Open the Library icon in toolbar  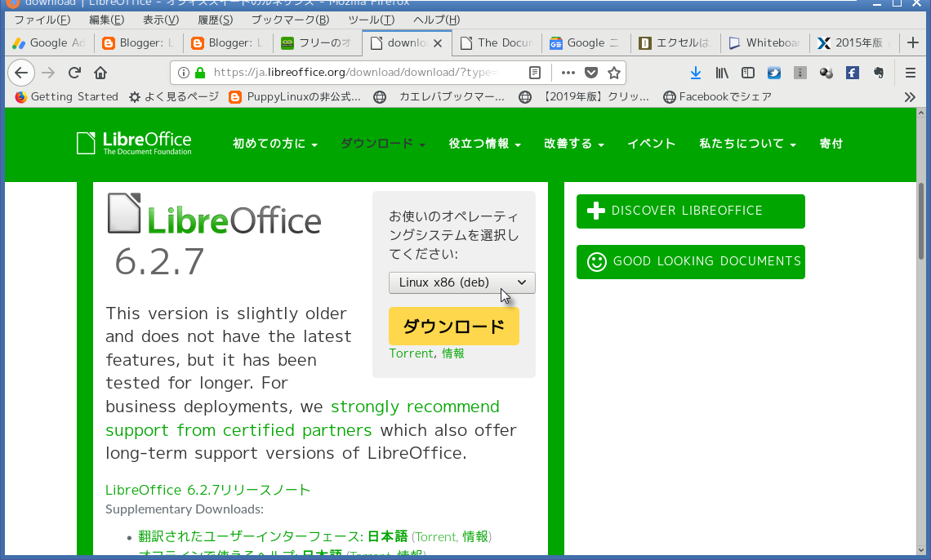(x=721, y=73)
